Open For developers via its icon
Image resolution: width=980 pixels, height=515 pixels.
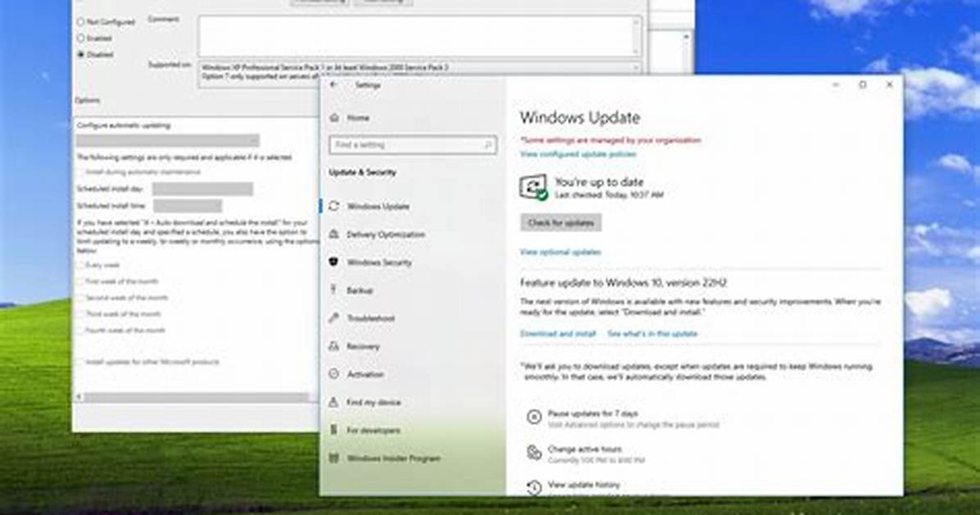coord(333,430)
